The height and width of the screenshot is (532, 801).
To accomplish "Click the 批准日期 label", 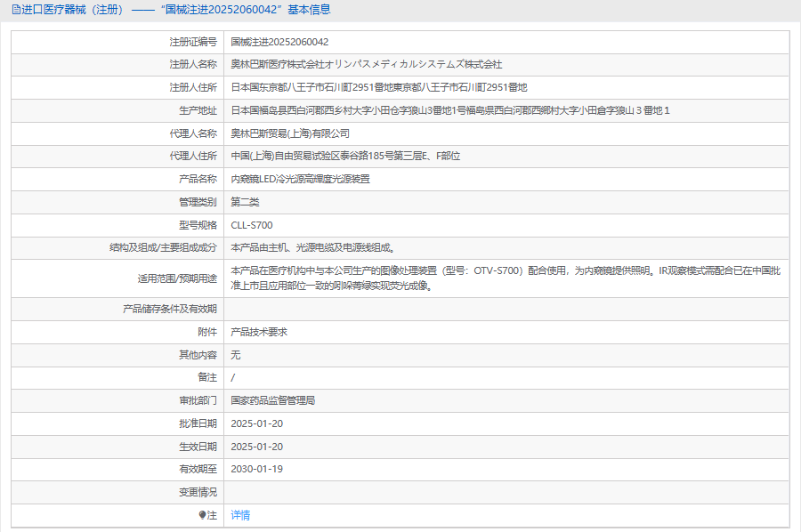I will point(198,423).
